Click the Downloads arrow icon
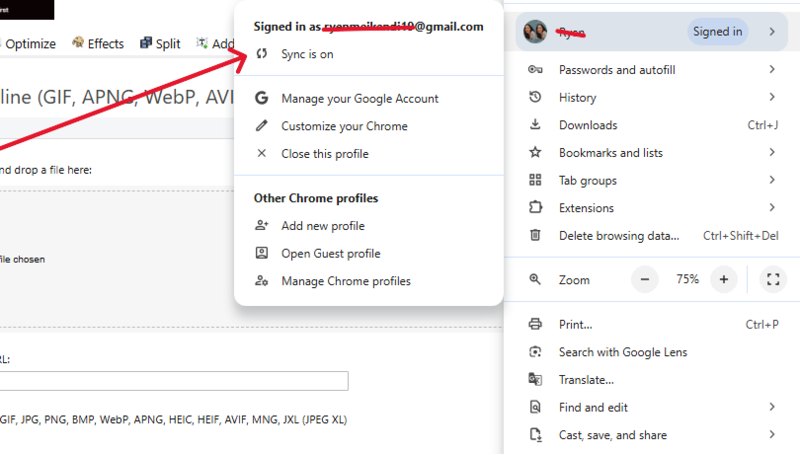This screenshot has height=454, width=800. pyautogui.click(x=535, y=124)
